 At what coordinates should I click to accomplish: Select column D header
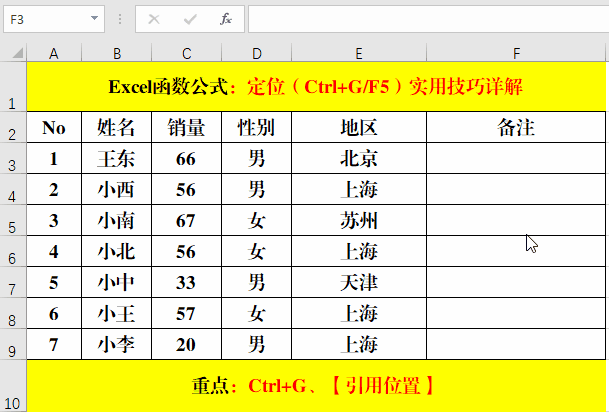(256, 53)
